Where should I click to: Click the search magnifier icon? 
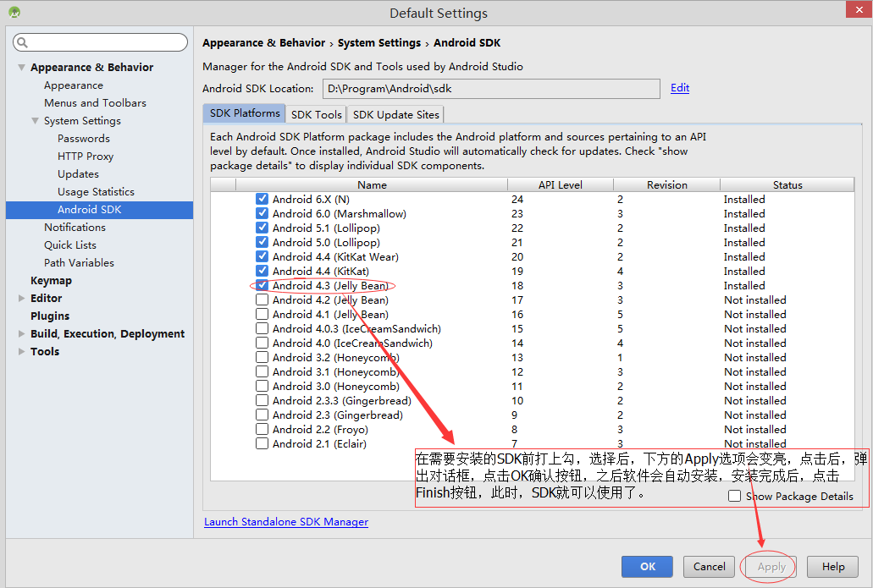click(22, 42)
